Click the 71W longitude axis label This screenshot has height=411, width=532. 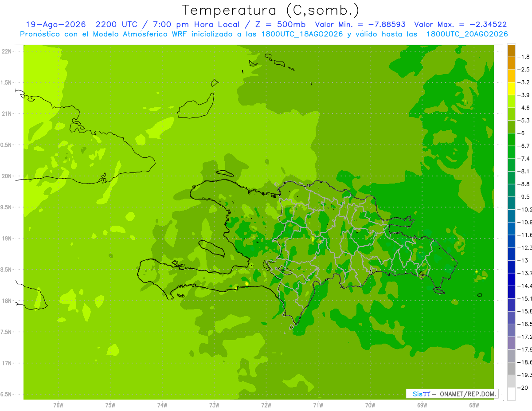click(x=318, y=405)
